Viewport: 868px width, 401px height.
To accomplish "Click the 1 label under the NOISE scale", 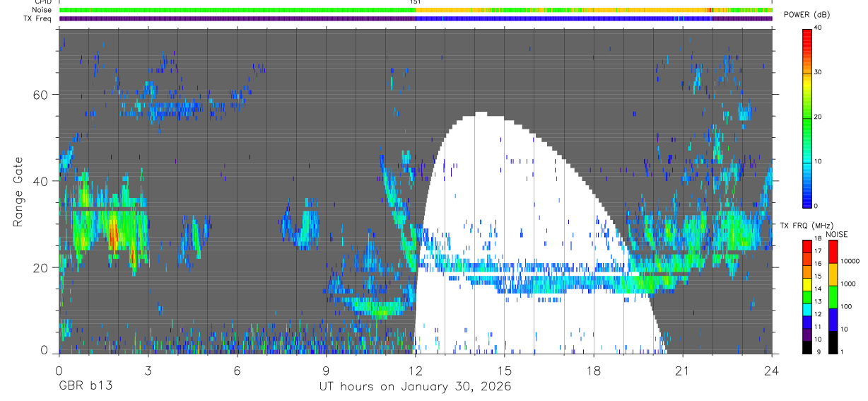I will click(x=843, y=352).
